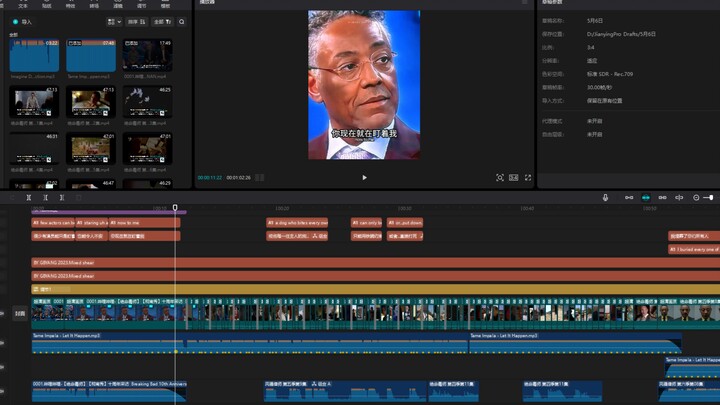The image size is (720, 405).
Task: Toggle the highlighted auto snap button
Action: pyautogui.click(x=646, y=197)
